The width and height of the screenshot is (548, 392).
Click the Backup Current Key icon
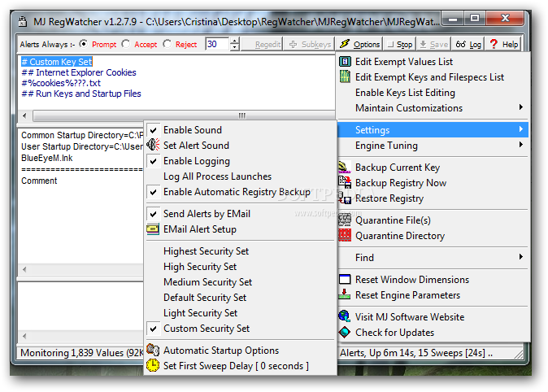pyautogui.click(x=345, y=168)
